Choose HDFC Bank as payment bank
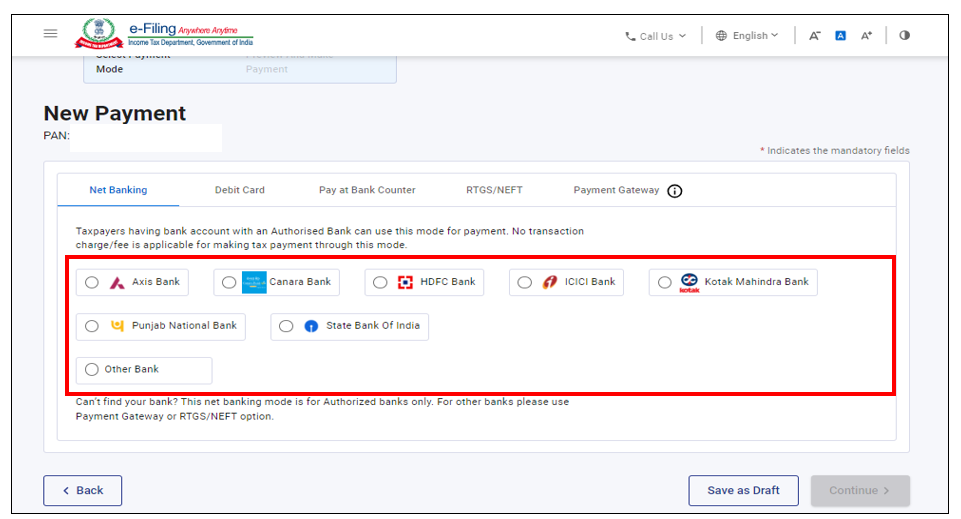 coord(380,283)
